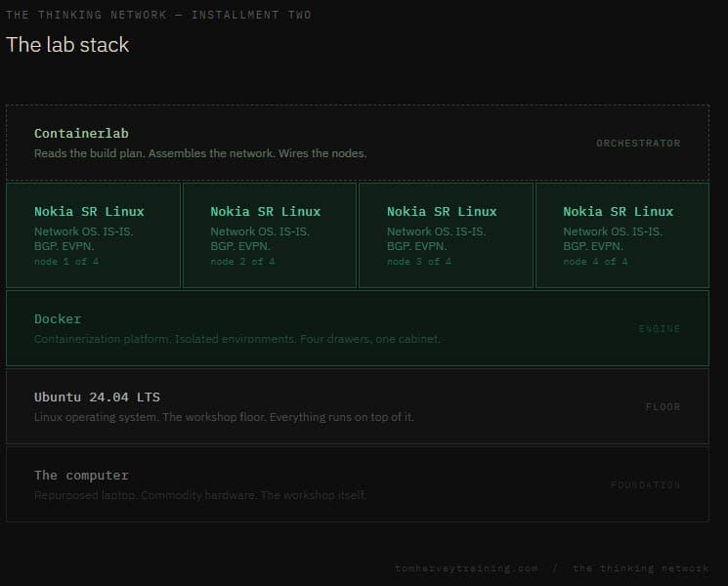Click 'THE THINKING NETWORK — INSTALLMENT TWO' header text
728x586 pixels.
(158, 15)
